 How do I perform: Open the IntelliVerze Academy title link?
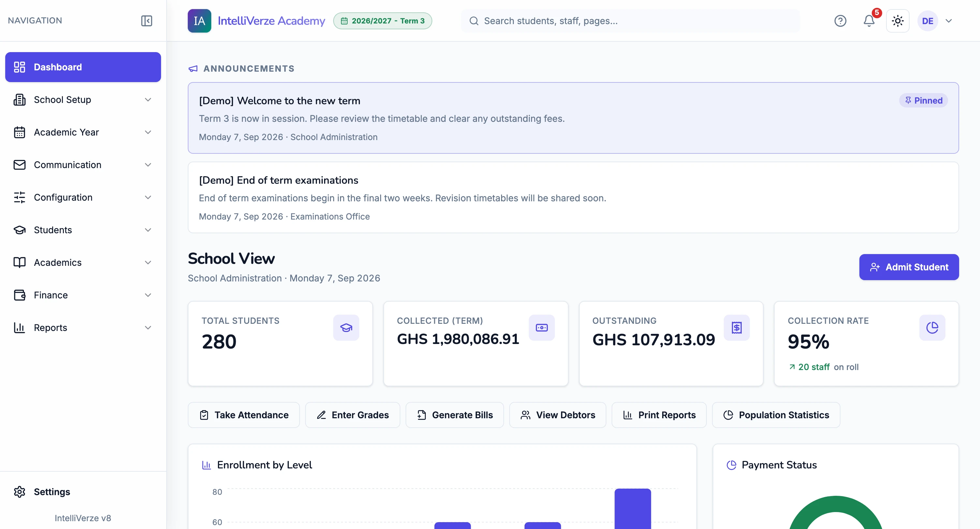pyautogui.click(x=271, y=21)
